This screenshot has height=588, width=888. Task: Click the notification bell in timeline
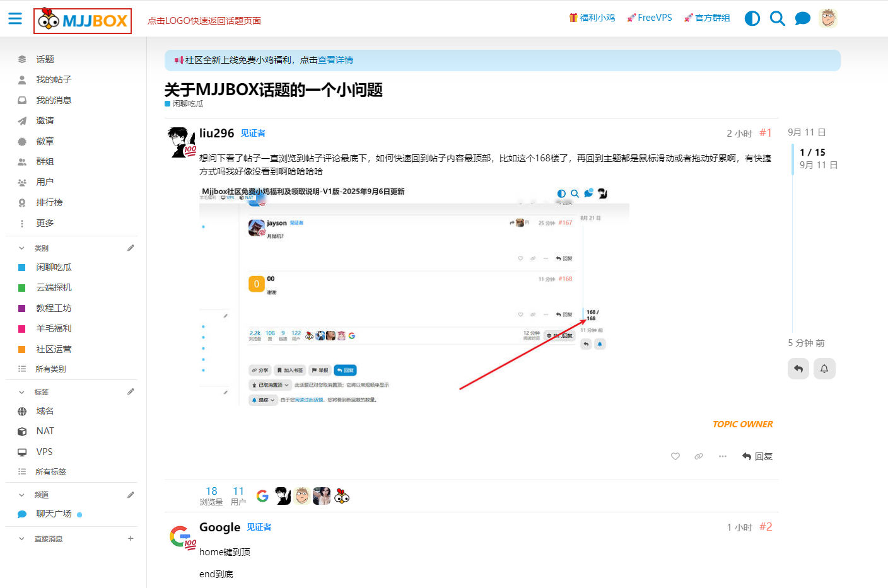[x=824, y=369]
